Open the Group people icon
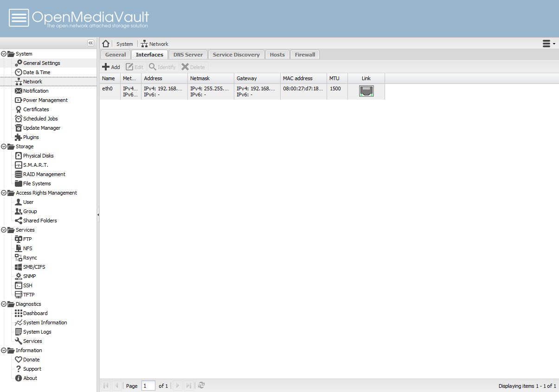 tap(19, 211)
